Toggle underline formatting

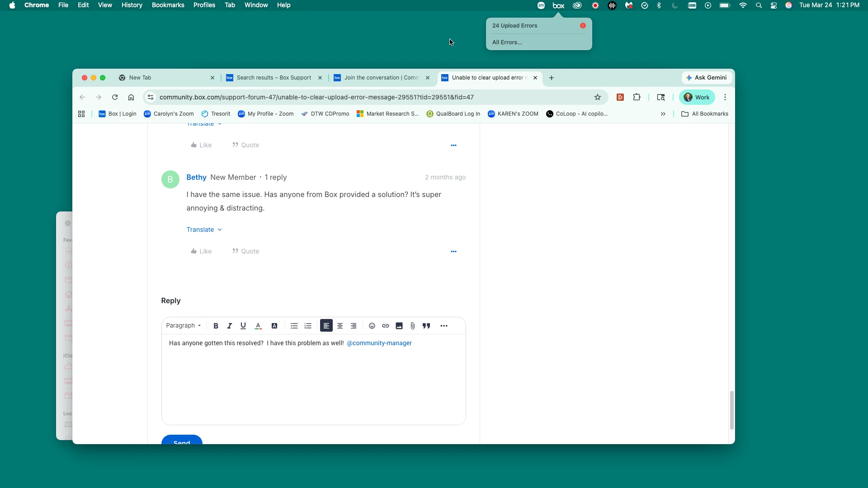pyautogui.click(x=243, y=326)
